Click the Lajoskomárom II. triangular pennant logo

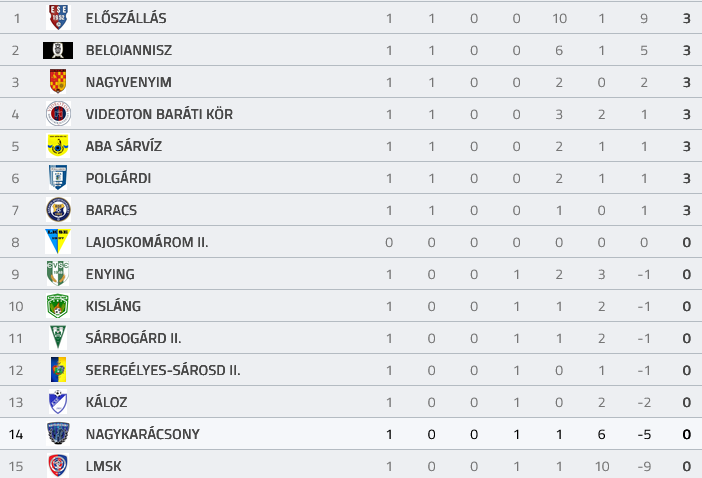click(58, 242)
